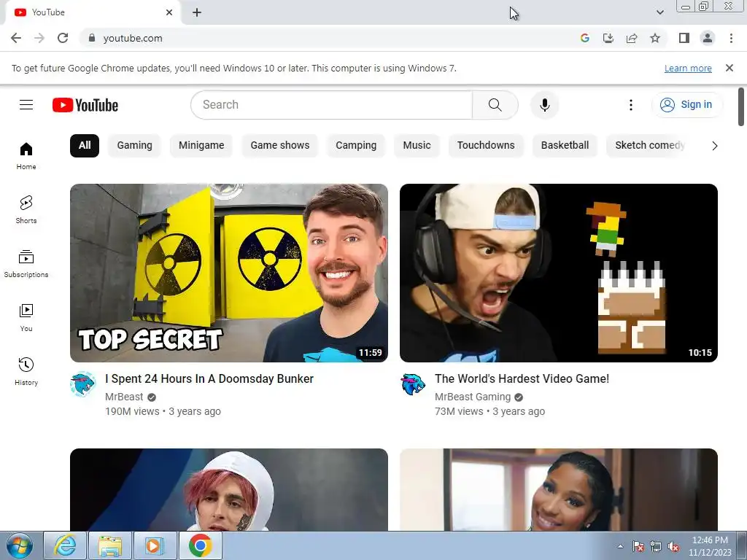Click the Chrome taskbar icon

pos(200,545)
